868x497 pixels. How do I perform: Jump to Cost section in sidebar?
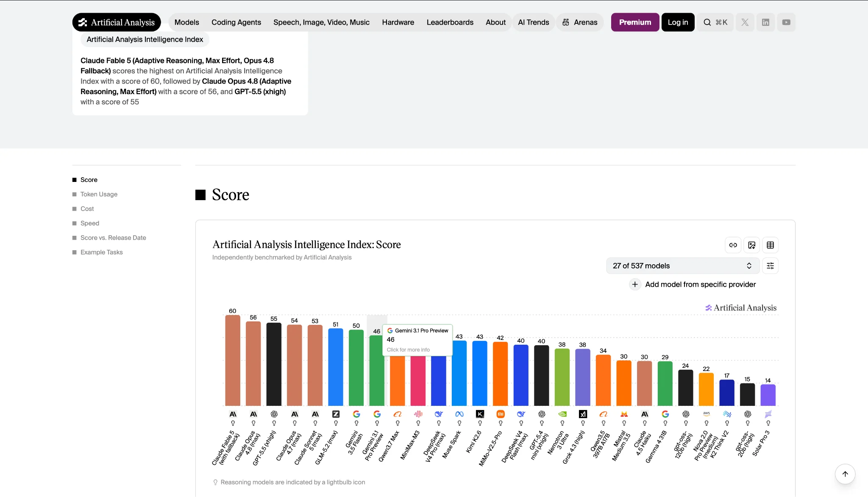pos(87,209)
